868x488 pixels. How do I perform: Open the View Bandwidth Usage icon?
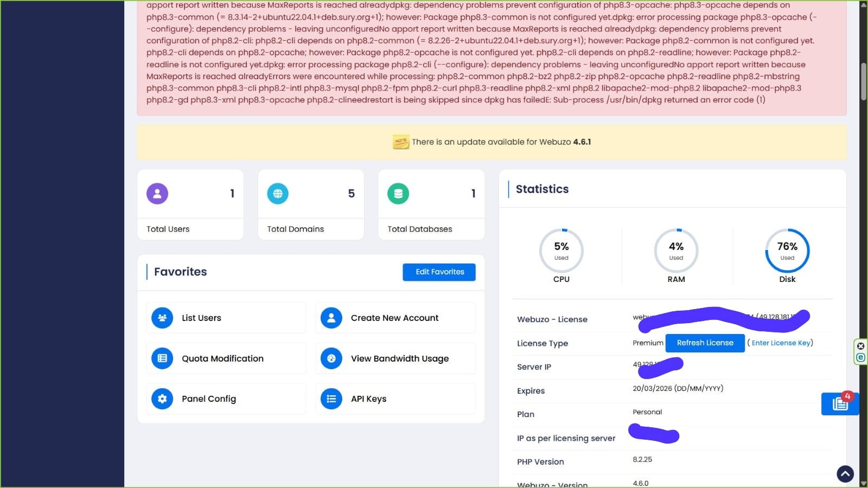331,358
